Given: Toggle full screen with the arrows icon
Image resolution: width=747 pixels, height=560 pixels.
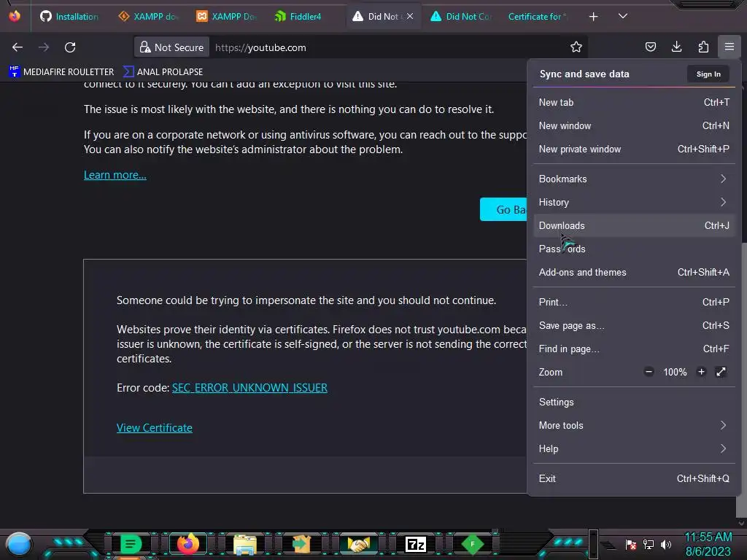Looking at the screenshot, I should coord(721,372).
